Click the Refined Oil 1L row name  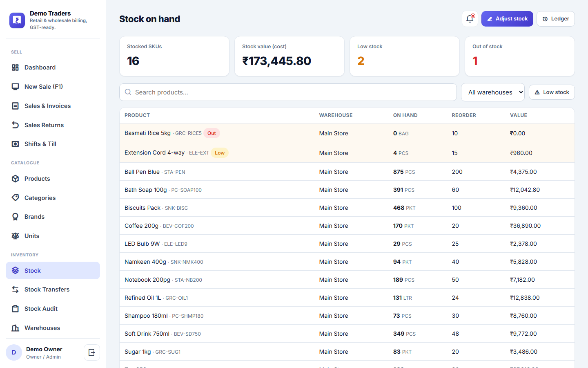[143, 298]
